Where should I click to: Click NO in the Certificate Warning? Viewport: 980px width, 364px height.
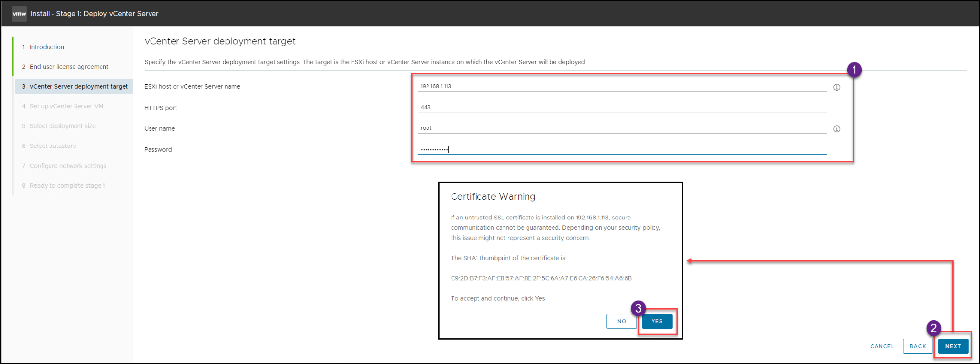click(622, 321)
